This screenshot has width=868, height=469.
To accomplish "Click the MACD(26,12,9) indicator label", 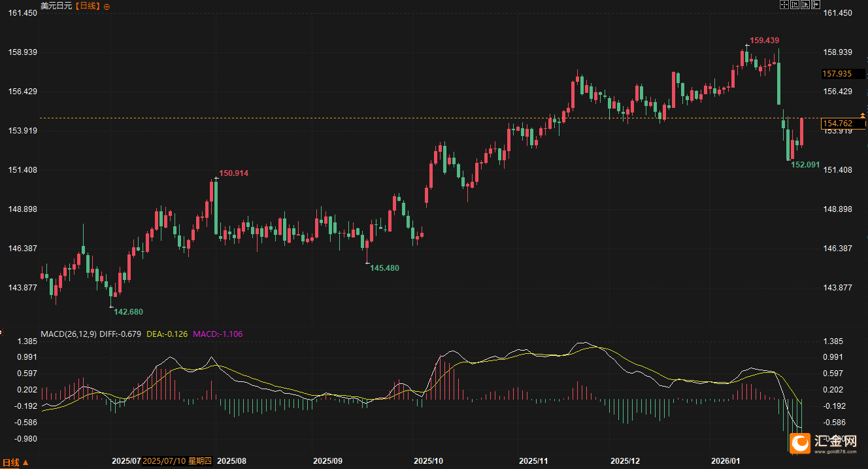I will point(69,334).
